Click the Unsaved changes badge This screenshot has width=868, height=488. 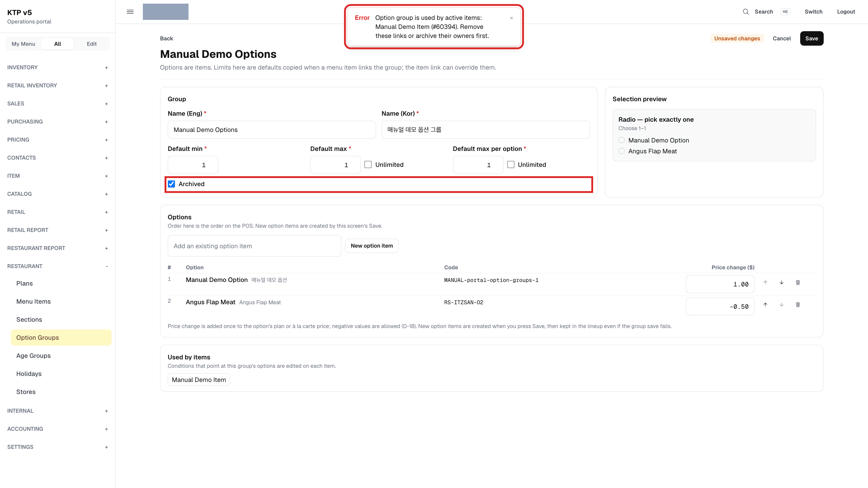737,38
